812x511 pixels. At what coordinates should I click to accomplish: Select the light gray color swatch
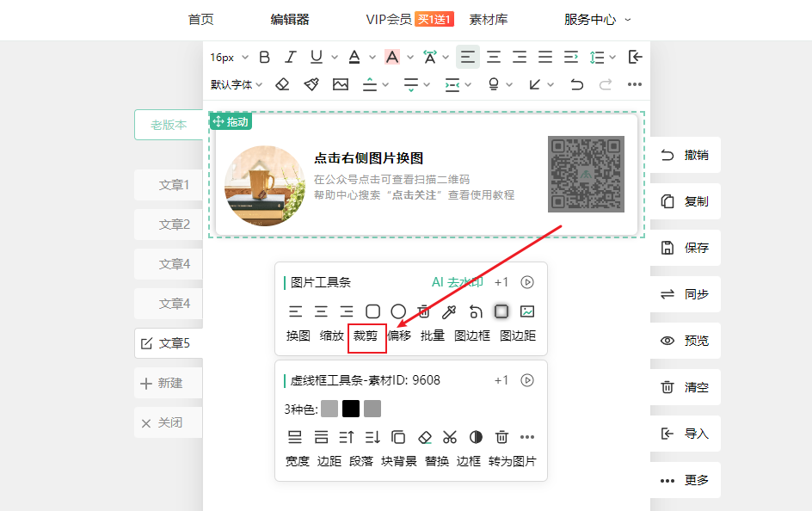pyautogui.click(x=329, y=409)
